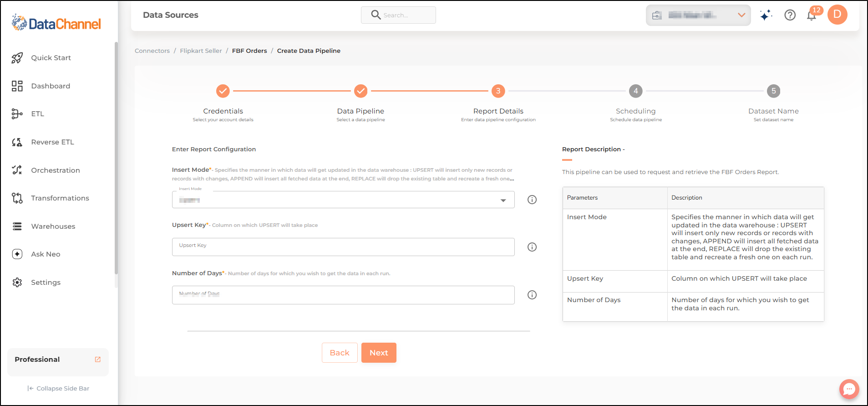This screenshot has height=406, width=868.
Task: Open notifications bell with 12 badge
Action: (812, 15)
